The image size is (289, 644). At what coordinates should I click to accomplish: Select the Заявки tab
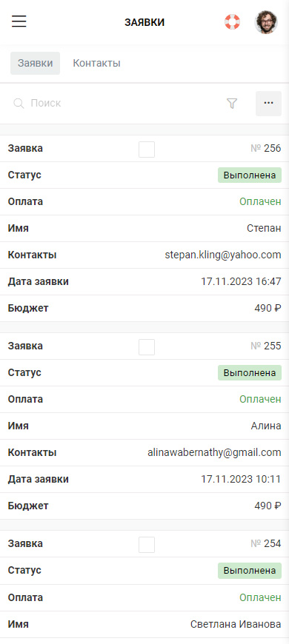click(36, 63)
